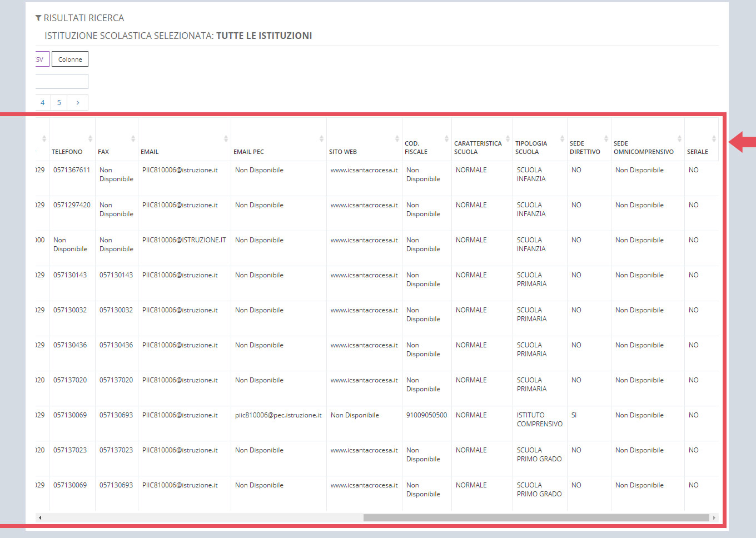Sort table by COD. FISCALE column arrows
Viewport: 756px width, 538px height.
[446, 138]
